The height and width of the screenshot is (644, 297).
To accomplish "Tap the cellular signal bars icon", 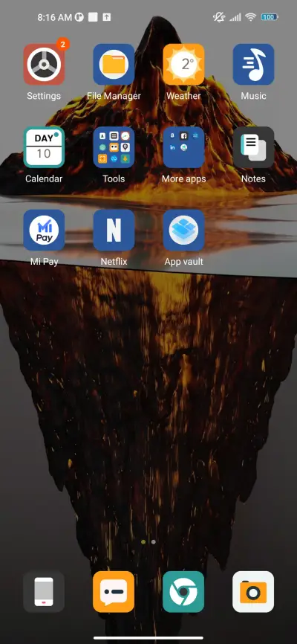I will (x=235, y=17).
